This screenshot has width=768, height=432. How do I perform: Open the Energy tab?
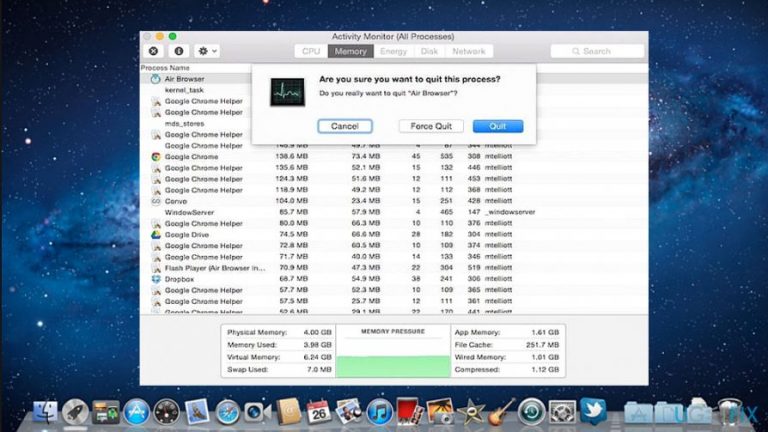pos(393,51)
